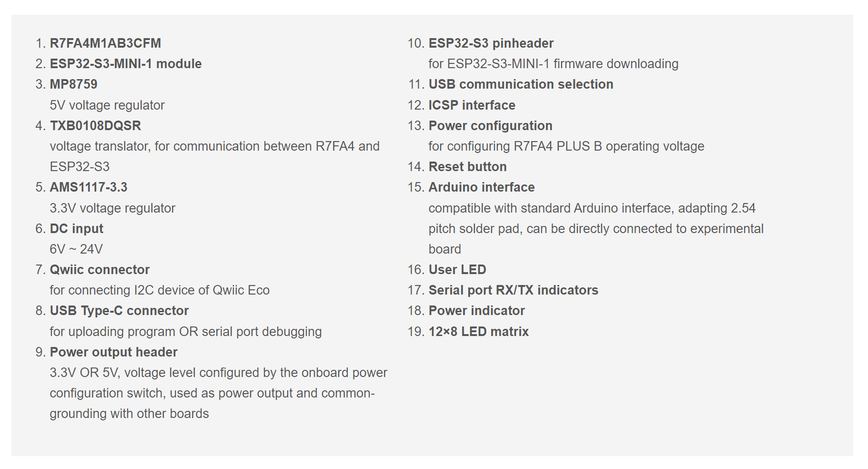Image resolution: width=868 pixels, height=469 pixels.
Task: Click the MP8759 heading
Action: (x=73, y=84)
